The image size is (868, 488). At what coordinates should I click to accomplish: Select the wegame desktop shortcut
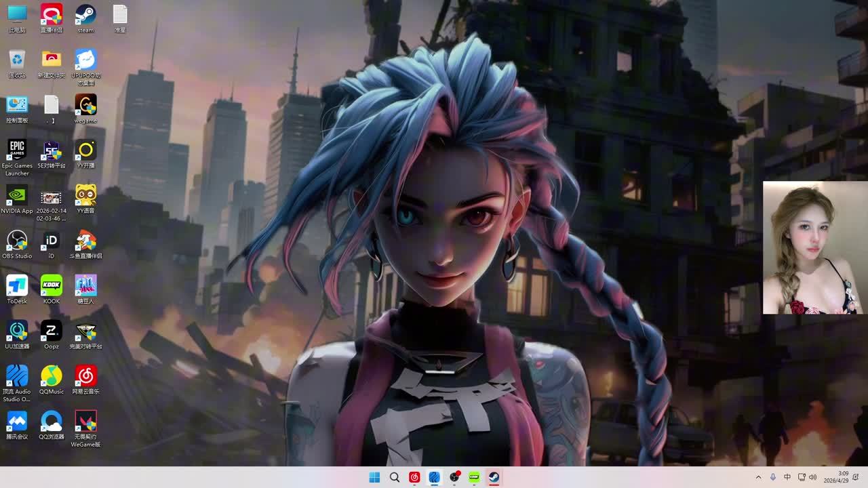pyautogui.click(x=85, y=105)
